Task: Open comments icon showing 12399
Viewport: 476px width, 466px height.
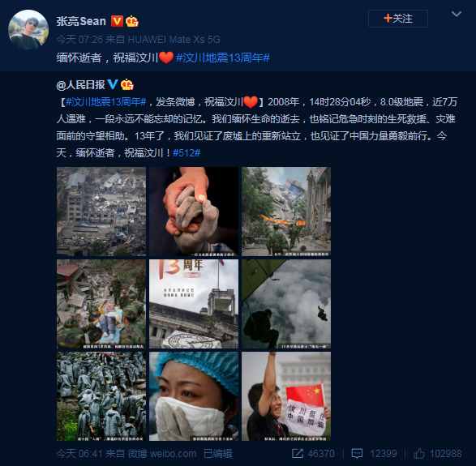Action: tap(357, 454)
